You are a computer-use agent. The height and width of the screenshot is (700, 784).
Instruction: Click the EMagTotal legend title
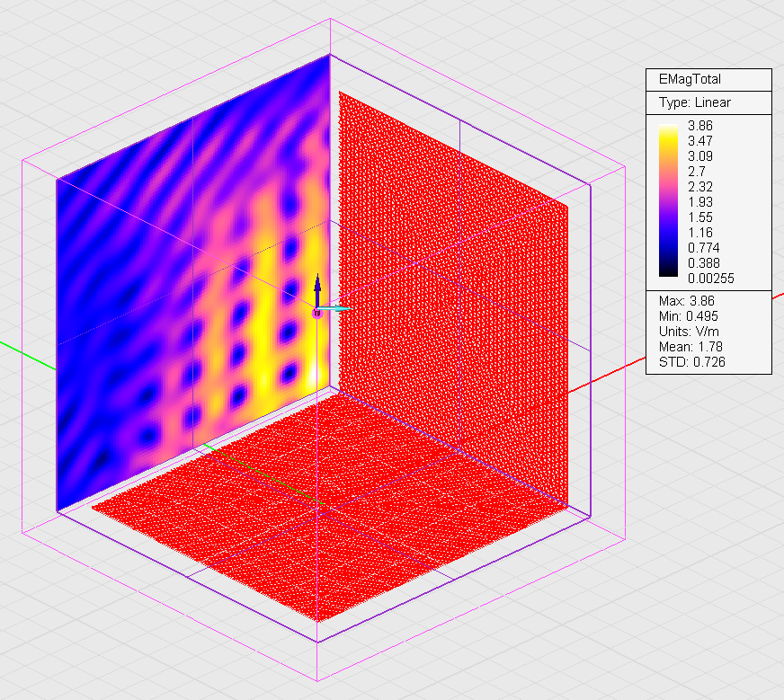coord(690,79)
